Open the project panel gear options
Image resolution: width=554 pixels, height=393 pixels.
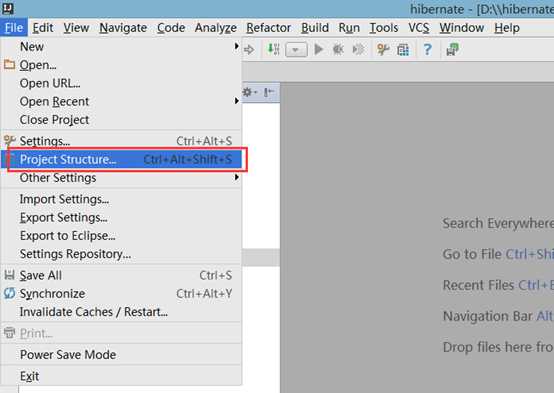click(249, 93)
